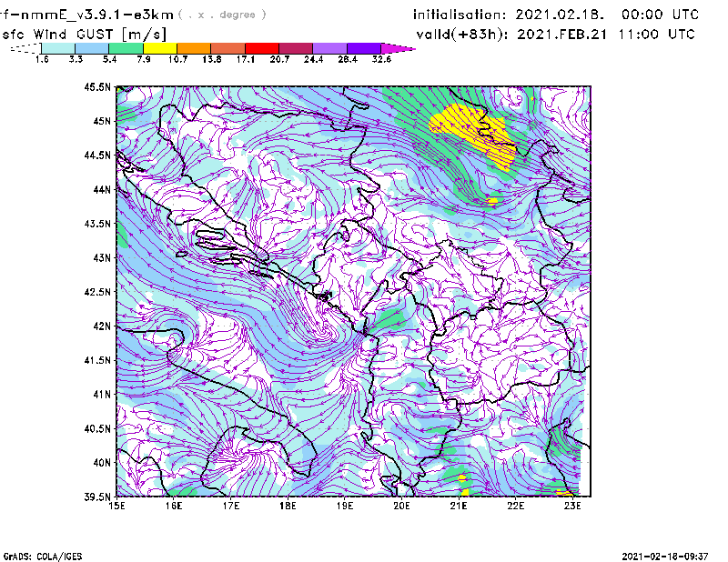Click the 32.6 colorbar value label
This screenshot has width=728, height=562.
[x=381, y=59]
